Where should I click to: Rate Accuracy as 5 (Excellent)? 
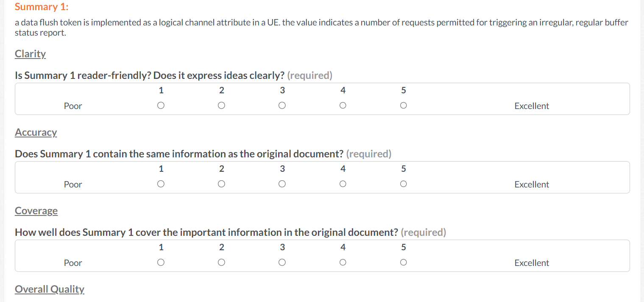403,184
